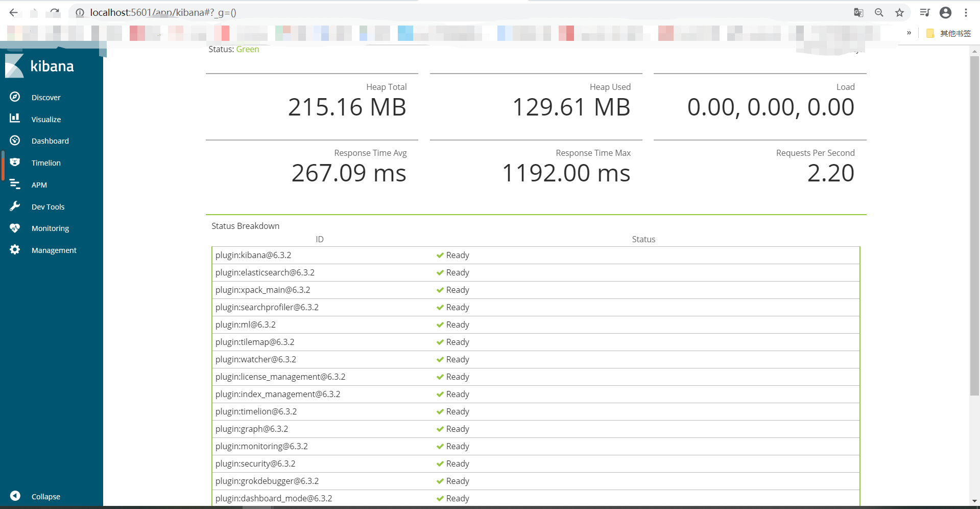Open the Dev Tools wrench icon
Image resolution: width=980 pixels, height=509 pixels.
[15, 206]
